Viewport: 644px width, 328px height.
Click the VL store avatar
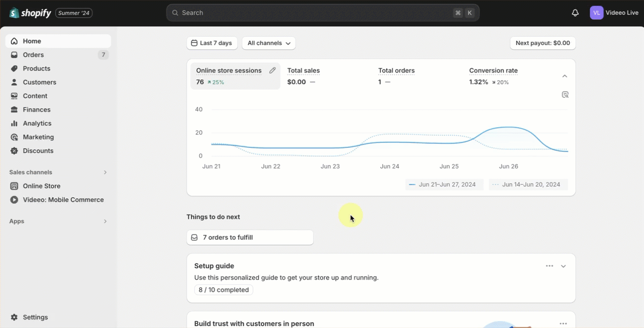click(x=596, y=13)
